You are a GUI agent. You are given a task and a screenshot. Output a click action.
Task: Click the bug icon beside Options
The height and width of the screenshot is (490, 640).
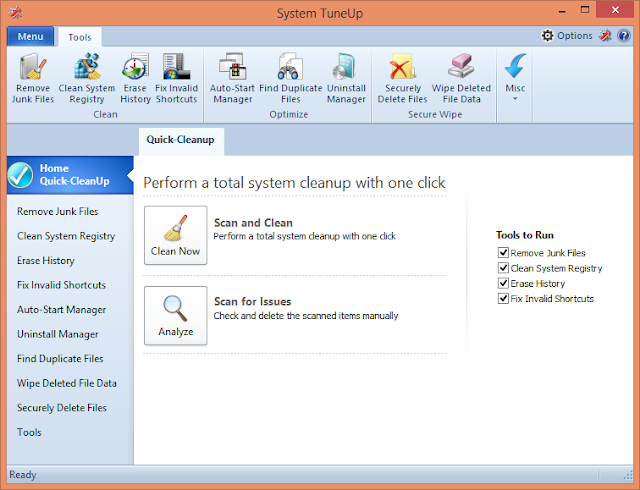click(x=605, y=36)
